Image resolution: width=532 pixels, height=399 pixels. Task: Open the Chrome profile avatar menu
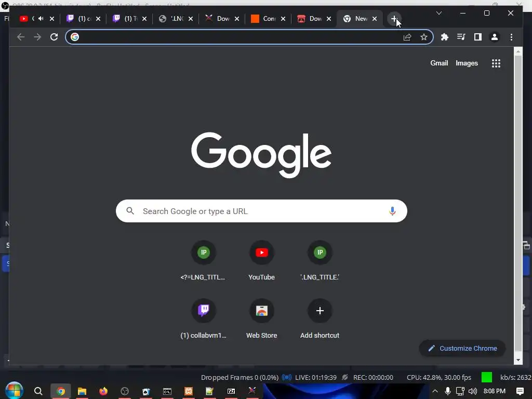[495, 37]
